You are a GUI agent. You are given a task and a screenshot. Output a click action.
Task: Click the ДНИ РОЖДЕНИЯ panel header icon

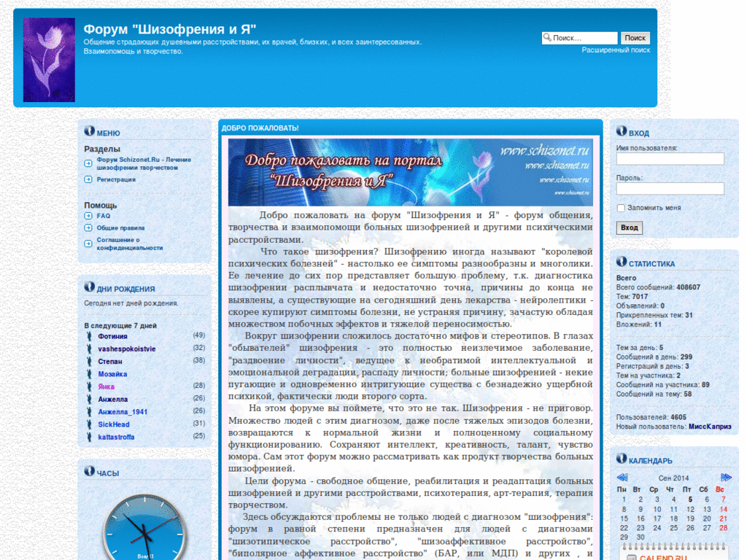90,286
